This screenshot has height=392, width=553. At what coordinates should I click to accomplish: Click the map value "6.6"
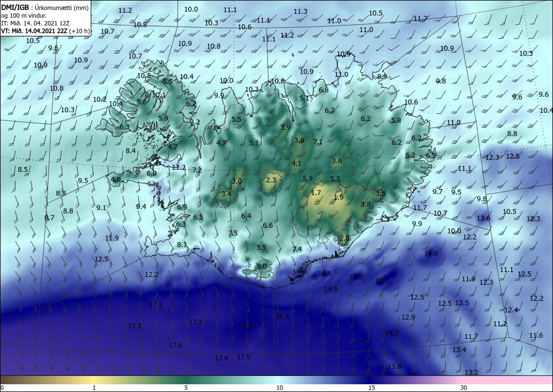pos(268,225)
